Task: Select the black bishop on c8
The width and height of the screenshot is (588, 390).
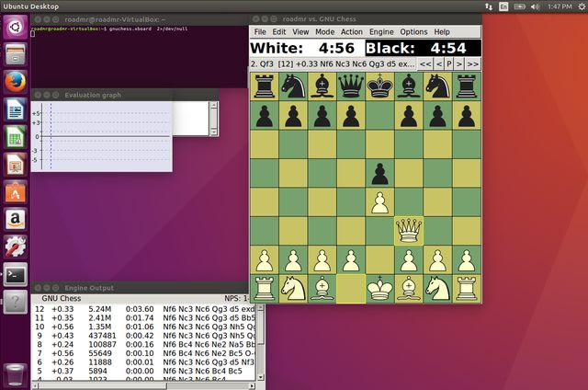Action: point(322,86)
